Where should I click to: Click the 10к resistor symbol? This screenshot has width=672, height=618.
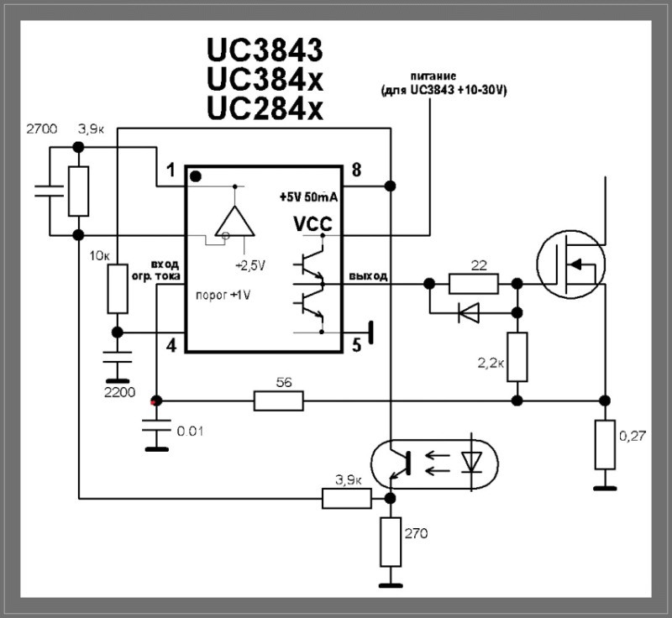point(118,289)
